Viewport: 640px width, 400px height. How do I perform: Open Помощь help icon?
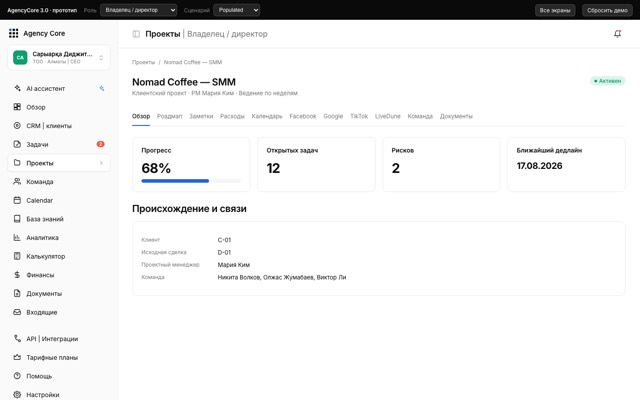17,376
